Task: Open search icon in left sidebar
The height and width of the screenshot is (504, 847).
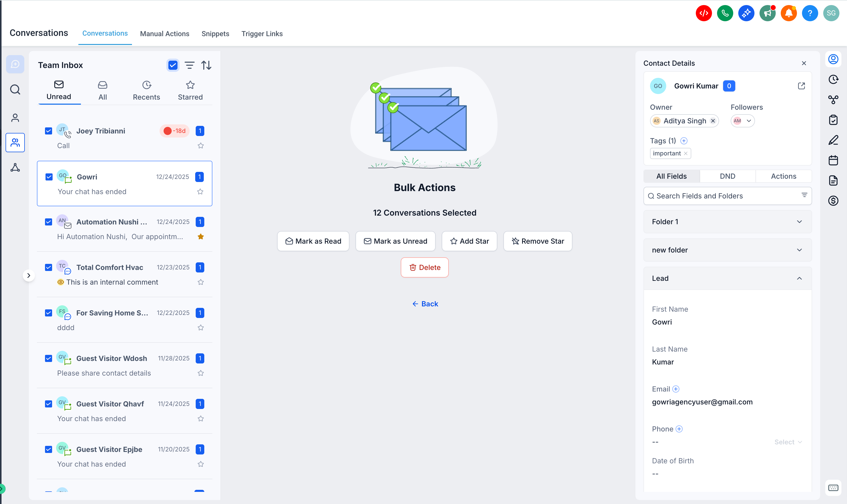Action: point(15,90)
